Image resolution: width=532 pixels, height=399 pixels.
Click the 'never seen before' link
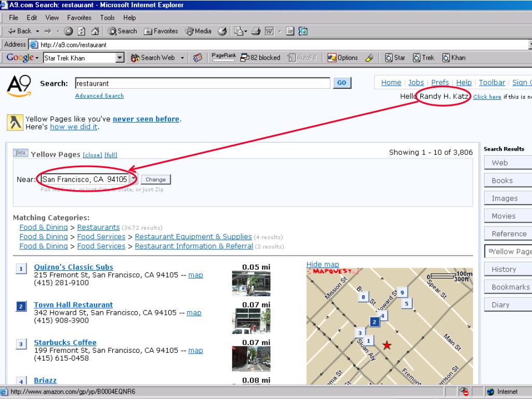click(146, 119)
